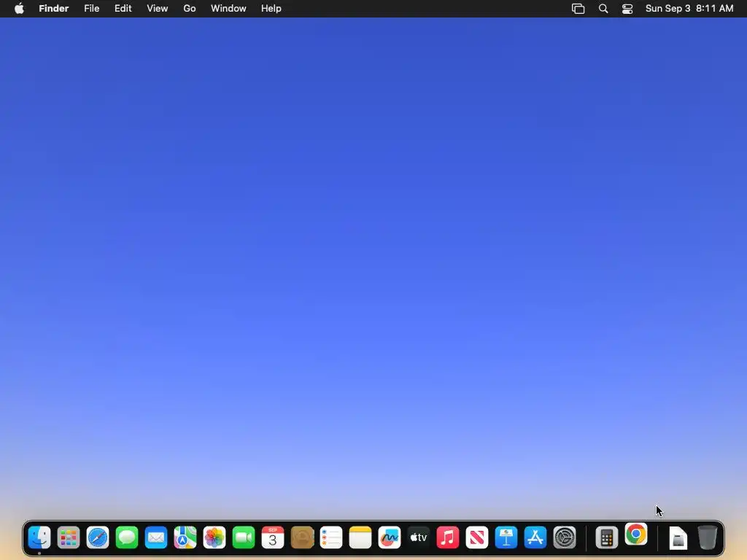Image resolution: width=747 pixels, height=560 pixels.
Task: Open Finder from the Dock
Action: (39, 538)
